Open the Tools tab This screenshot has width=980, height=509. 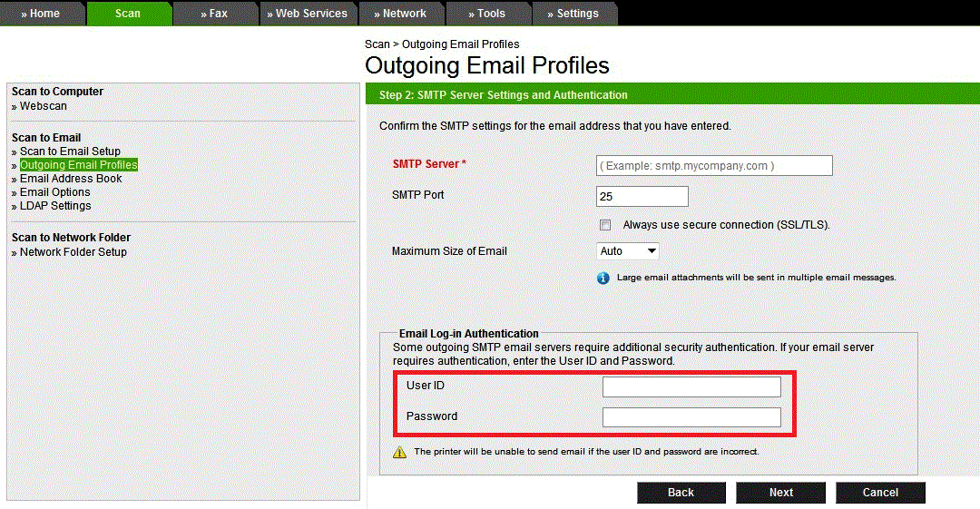pos(487,14)
